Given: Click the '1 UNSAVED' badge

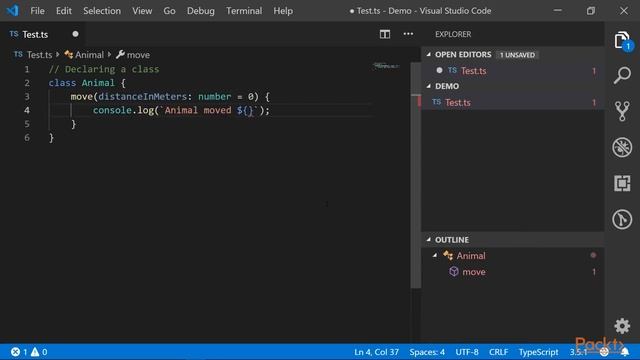Looking at the screenshot, I should (517, 55).
